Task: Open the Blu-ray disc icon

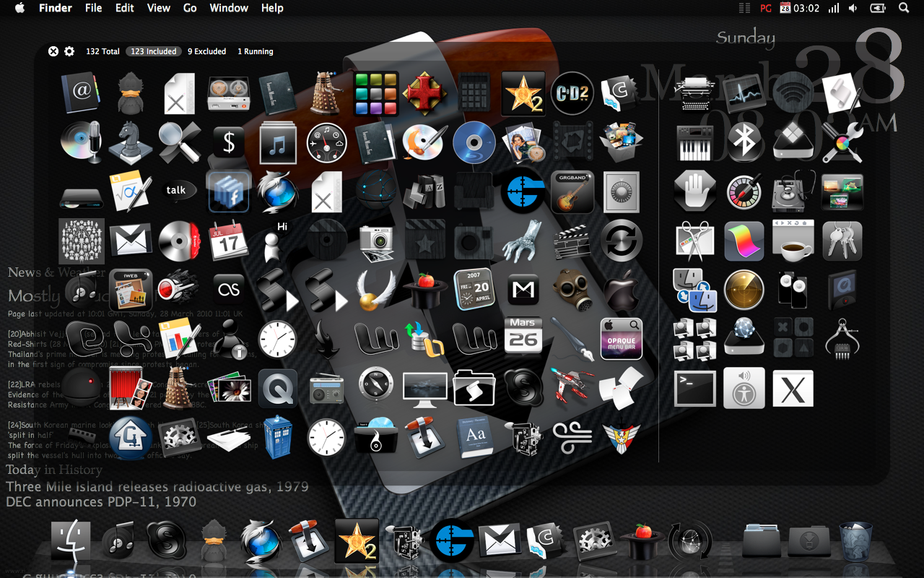Action: 474,143
